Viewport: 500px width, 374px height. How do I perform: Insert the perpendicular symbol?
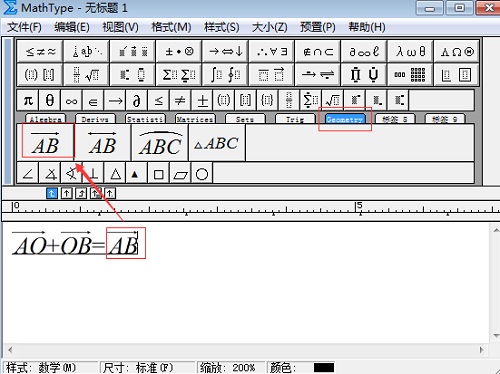pos(93,173)
